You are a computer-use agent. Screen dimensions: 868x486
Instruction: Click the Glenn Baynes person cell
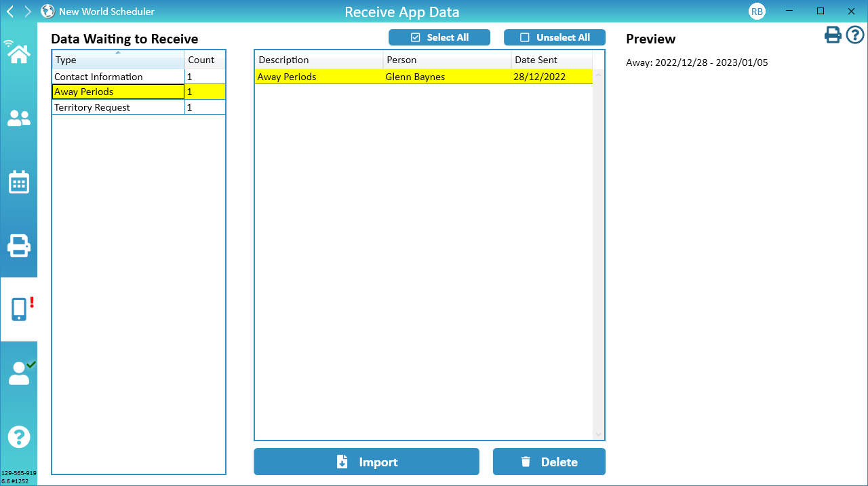pyautogui.click(x=447, y=77)
